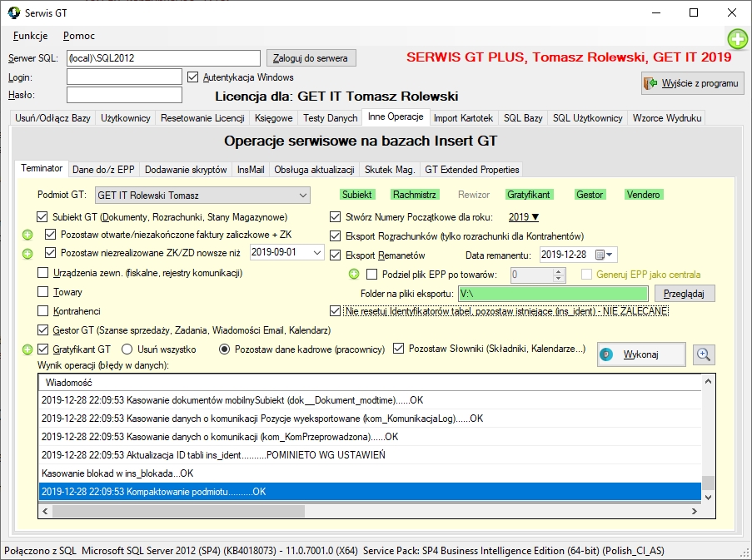This screenshot has width=752, height=560.
Task: Open the Księgowe tab
Action: click(x=274, y=118)
